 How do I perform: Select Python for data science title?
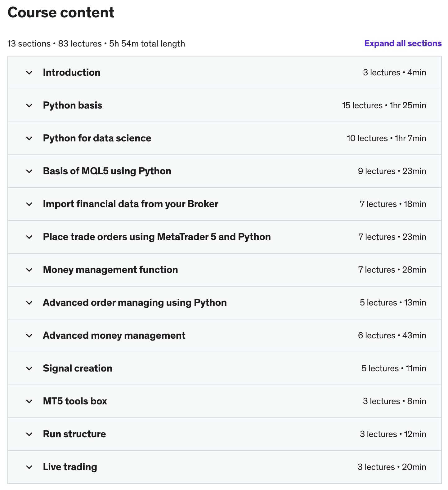click(x=97, y=138)
